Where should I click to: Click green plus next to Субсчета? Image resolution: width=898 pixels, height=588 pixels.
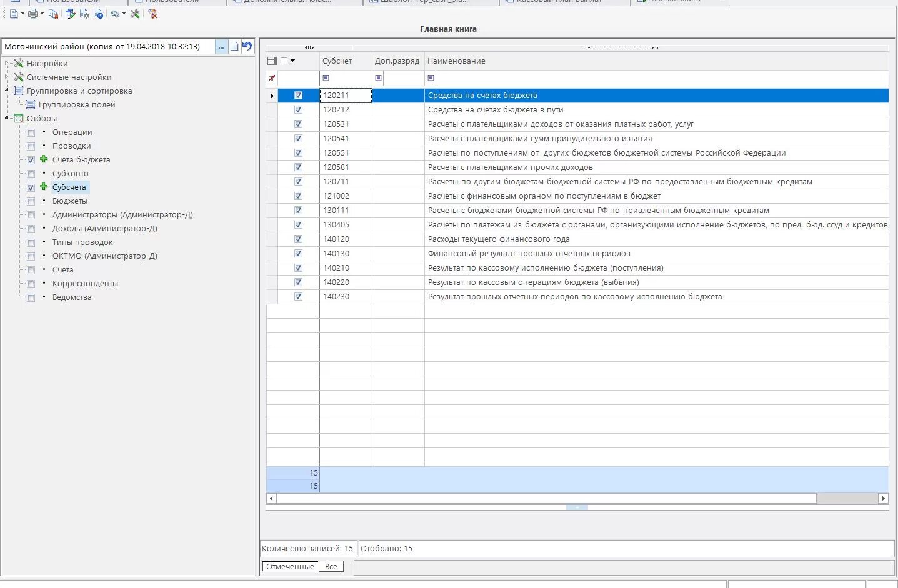click(44, 187)
